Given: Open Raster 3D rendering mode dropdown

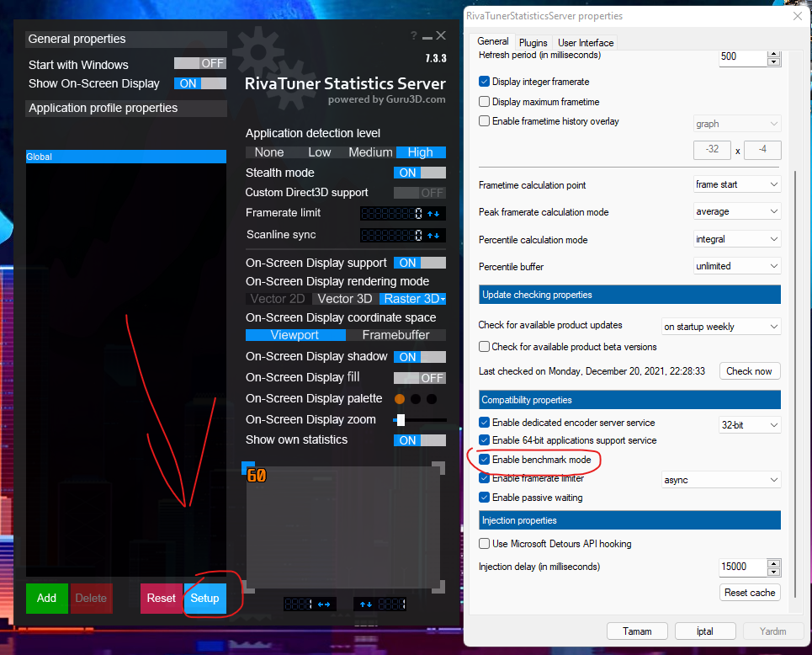Looking at the screenshot, I should (x=413, y=299).
